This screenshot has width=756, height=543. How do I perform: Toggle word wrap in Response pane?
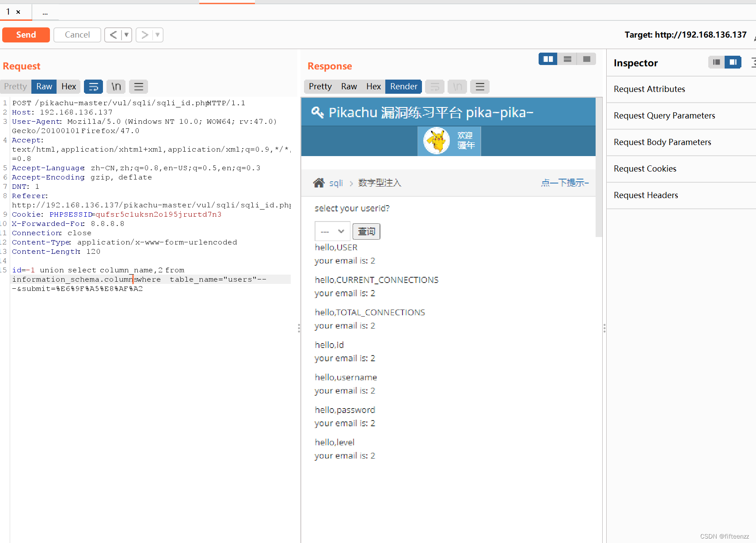click(435, 87)
